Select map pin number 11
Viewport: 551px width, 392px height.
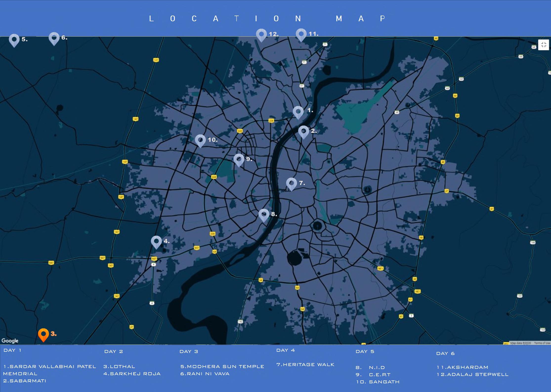(x=301, y=34)
